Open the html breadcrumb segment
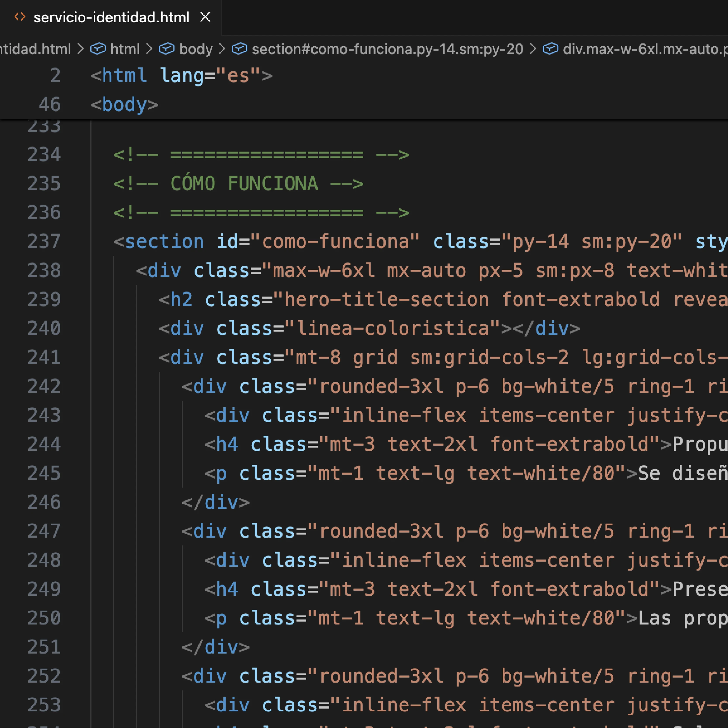 (x=125, y=49)
